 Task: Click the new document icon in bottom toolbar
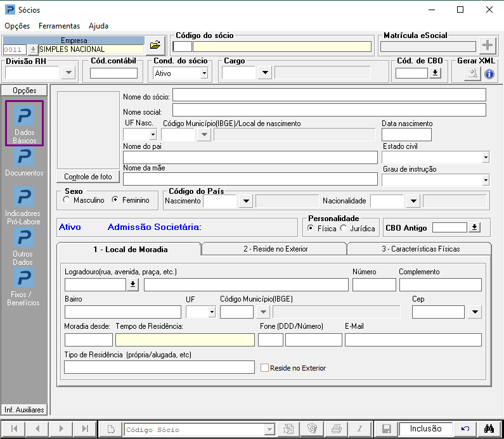[x=111, y=429]
